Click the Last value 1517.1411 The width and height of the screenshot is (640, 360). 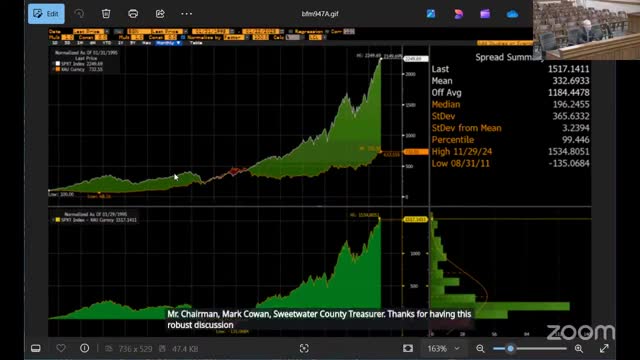tap(568, 69)
